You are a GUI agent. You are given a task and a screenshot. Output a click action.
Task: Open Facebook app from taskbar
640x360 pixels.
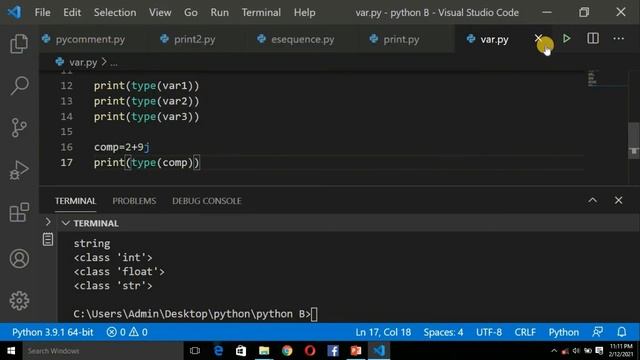click(333, 351)
